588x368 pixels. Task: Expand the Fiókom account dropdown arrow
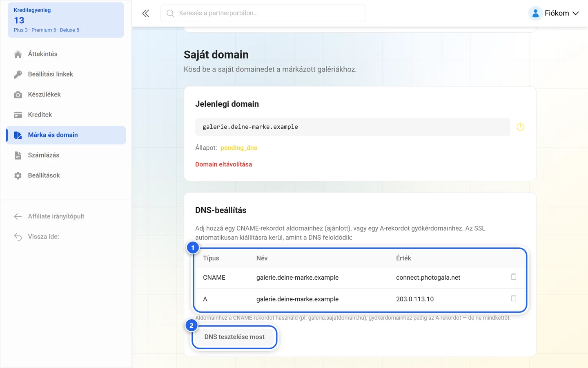(x=575, y=13)
